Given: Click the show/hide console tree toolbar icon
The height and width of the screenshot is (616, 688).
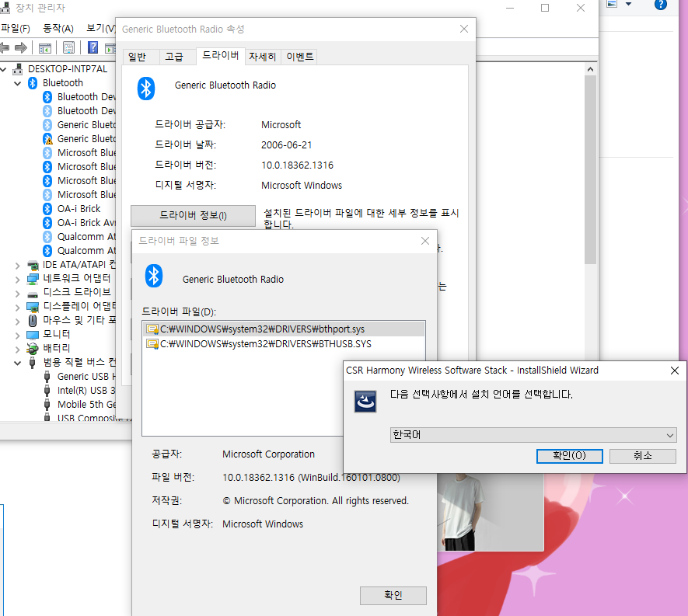Looking at the screenshot, I should (45, 47).
